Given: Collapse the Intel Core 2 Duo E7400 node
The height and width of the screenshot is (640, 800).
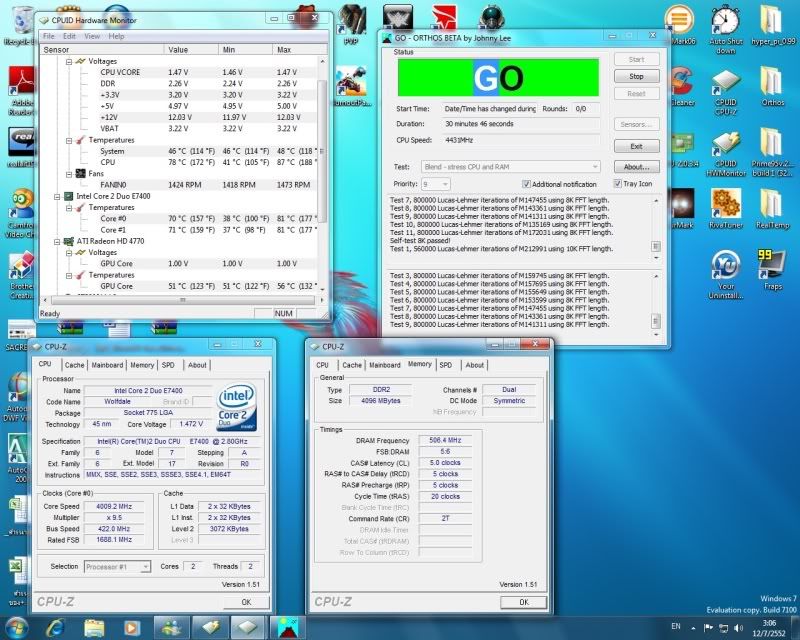Looking at the screenshot, I should 57,197.
